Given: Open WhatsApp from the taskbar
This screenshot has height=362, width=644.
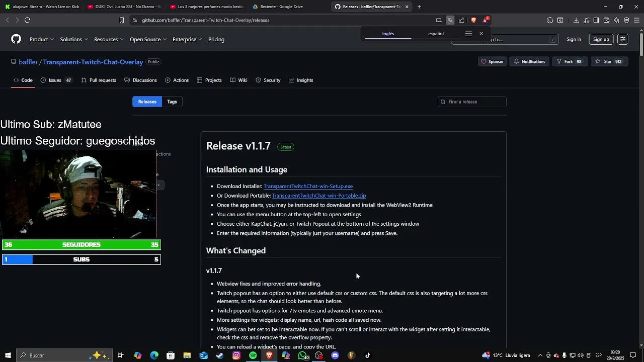Looking at the screenshot, I should pyautogui.click(x=302, y=355).
